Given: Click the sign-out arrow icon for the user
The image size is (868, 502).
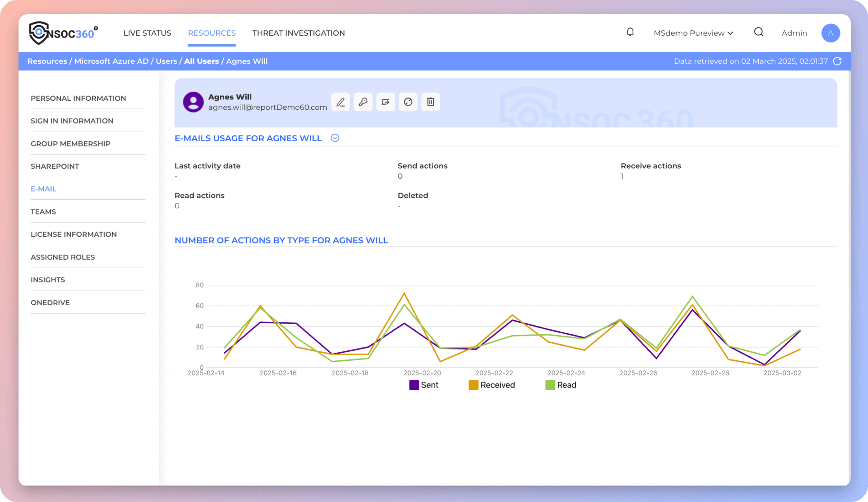Looking at the screenshot, I should (385, 102).
